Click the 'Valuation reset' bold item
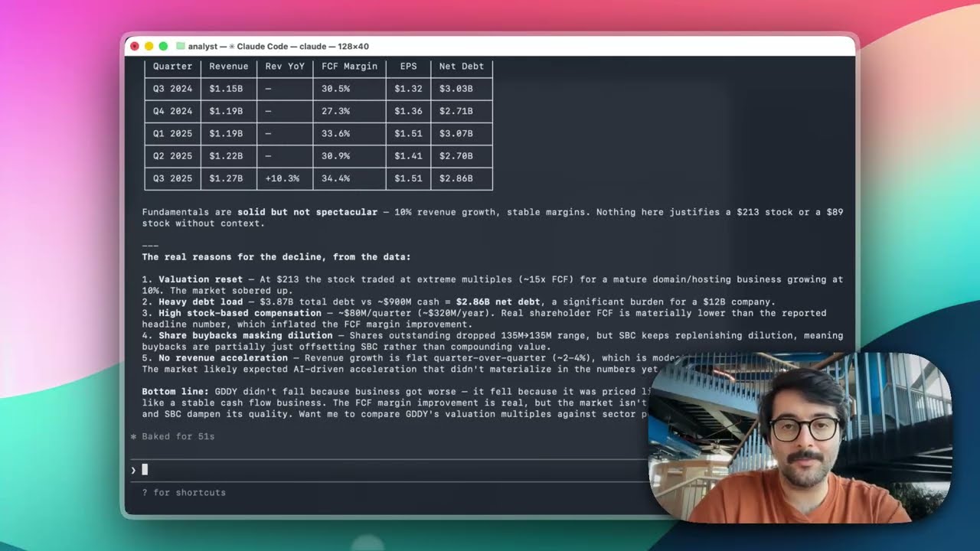This screenshot has width=980, height=551. point(201,279)
